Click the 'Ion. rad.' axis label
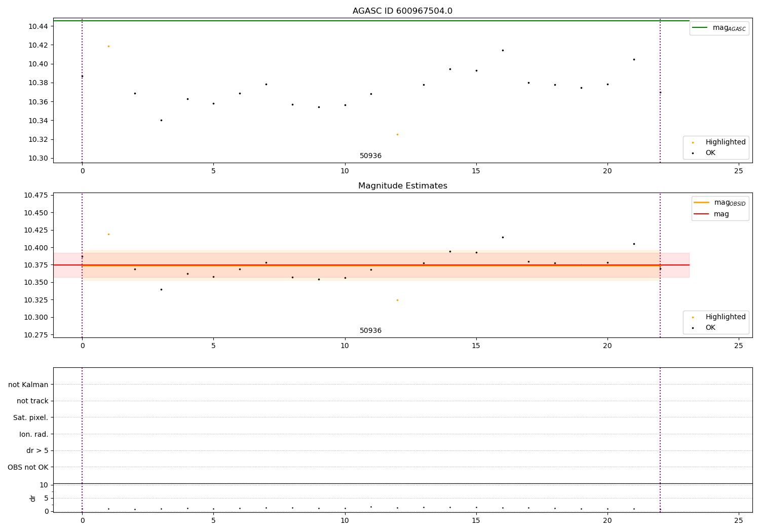This screenshot has height=532, width=760. point(34,434)
